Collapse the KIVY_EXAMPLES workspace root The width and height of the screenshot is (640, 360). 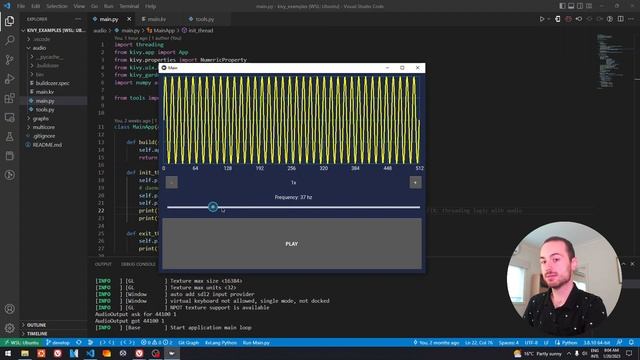click(53, 30)
